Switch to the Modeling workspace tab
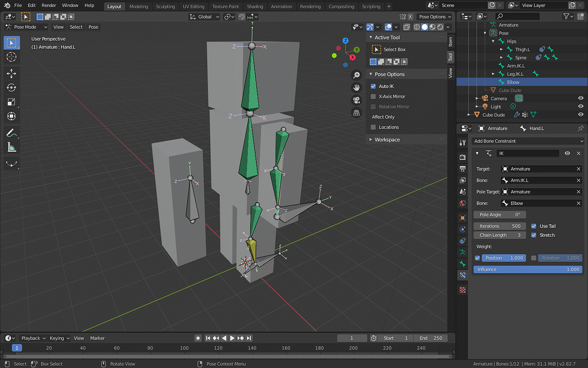 pos(139,6)
